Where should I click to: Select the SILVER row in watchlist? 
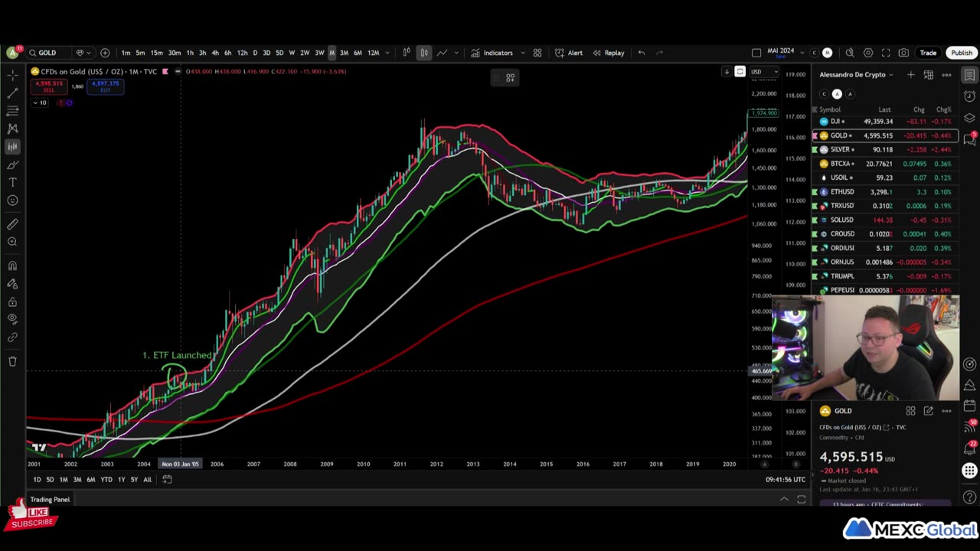click(885, 150)
